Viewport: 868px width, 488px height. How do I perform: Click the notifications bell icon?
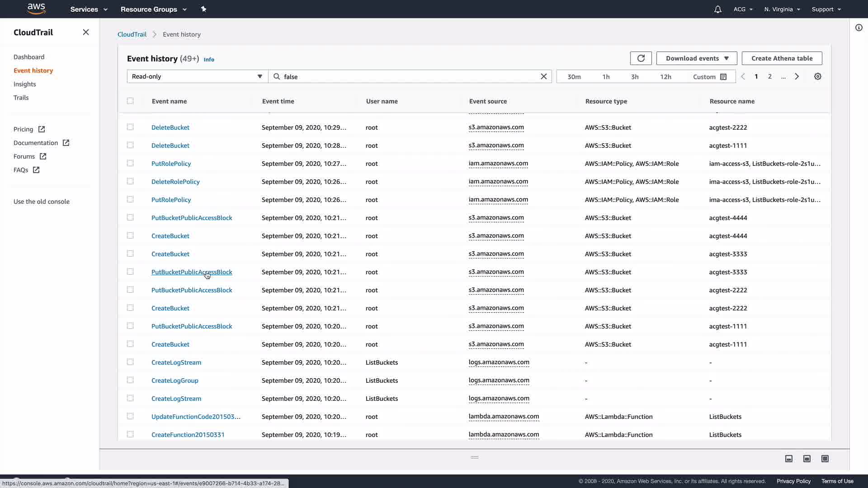(x=717, y=9)
